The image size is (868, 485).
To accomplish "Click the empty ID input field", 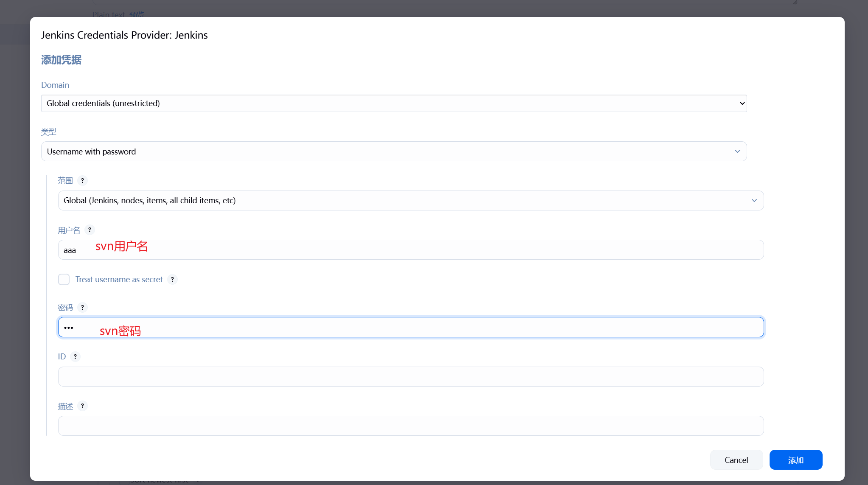I will [411, 377].
